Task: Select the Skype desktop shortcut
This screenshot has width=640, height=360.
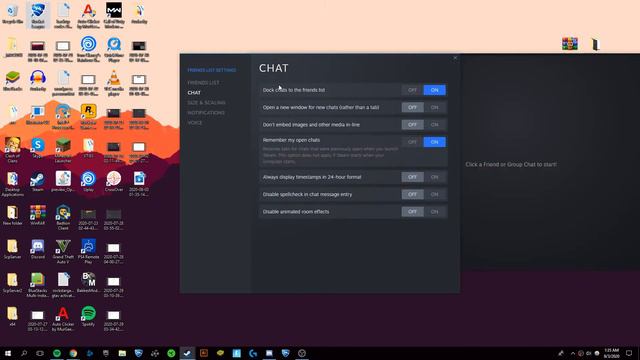Action: click(38, 148)
